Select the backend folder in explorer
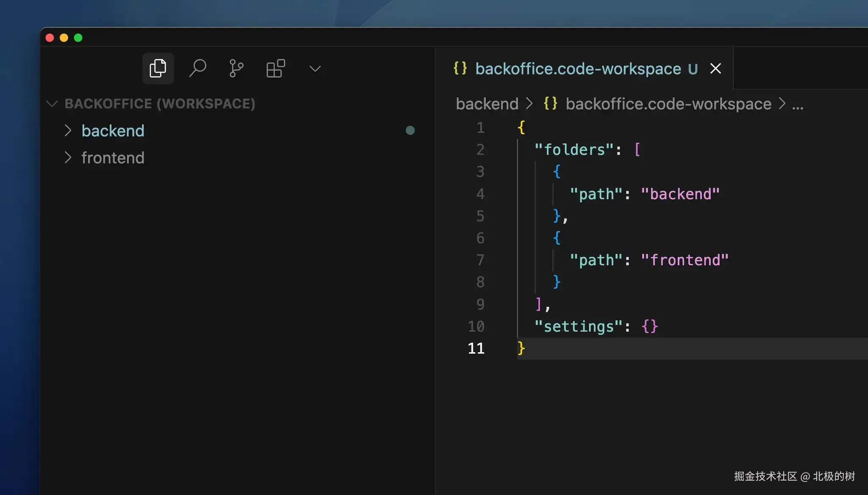 (x=113, y=131)
